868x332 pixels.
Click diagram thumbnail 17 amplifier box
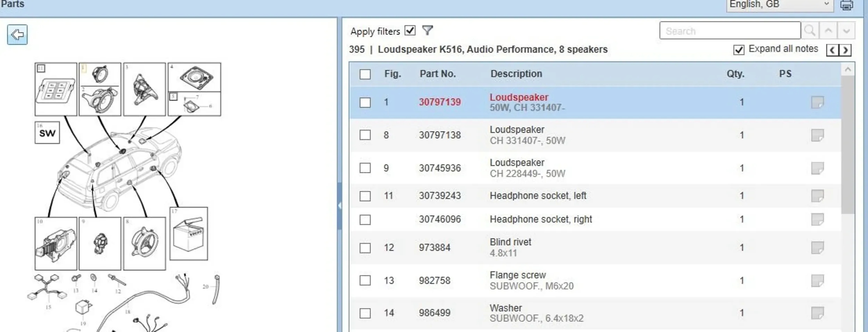point(189,233)
